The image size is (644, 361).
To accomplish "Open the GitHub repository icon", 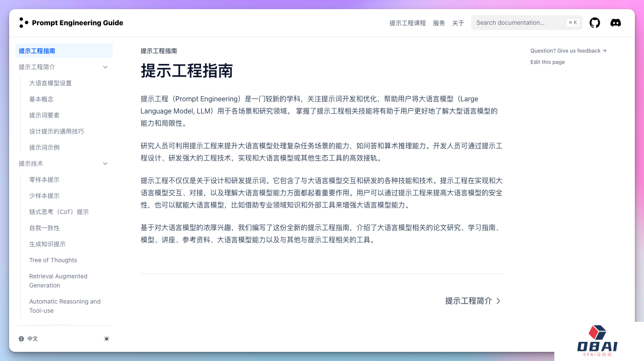I will click(594, 23).
